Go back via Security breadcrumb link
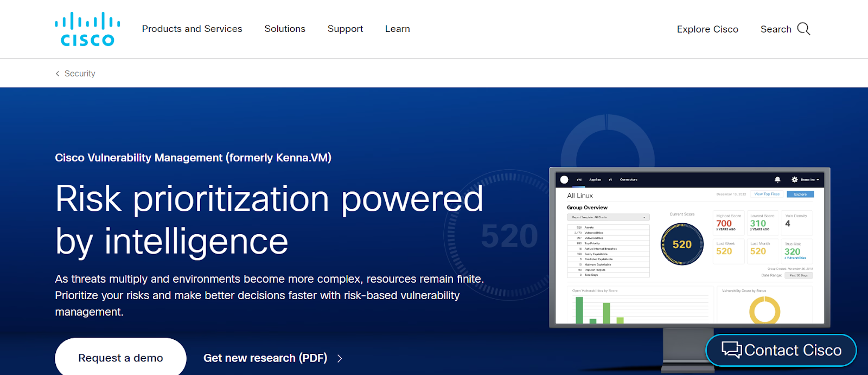The height and width of the screenshot is (375, 868). pyautogui.click(x=80, y=73)
